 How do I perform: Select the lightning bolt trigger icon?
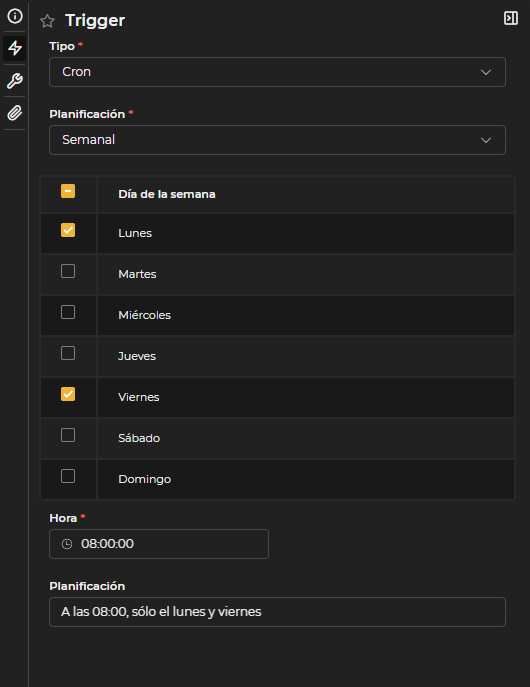point(15,48)
